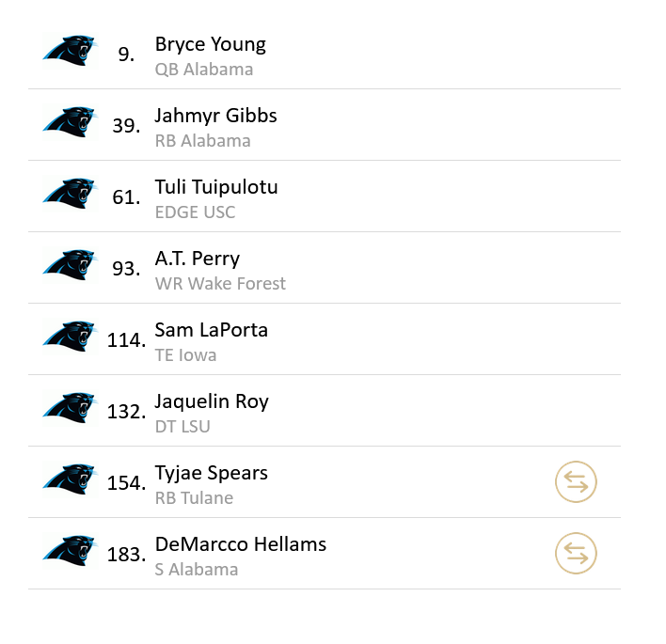Click Panthers logo beside Sam LaPorta
The height and width of the screenshot is (644, 666).
(x=70, y=337)
